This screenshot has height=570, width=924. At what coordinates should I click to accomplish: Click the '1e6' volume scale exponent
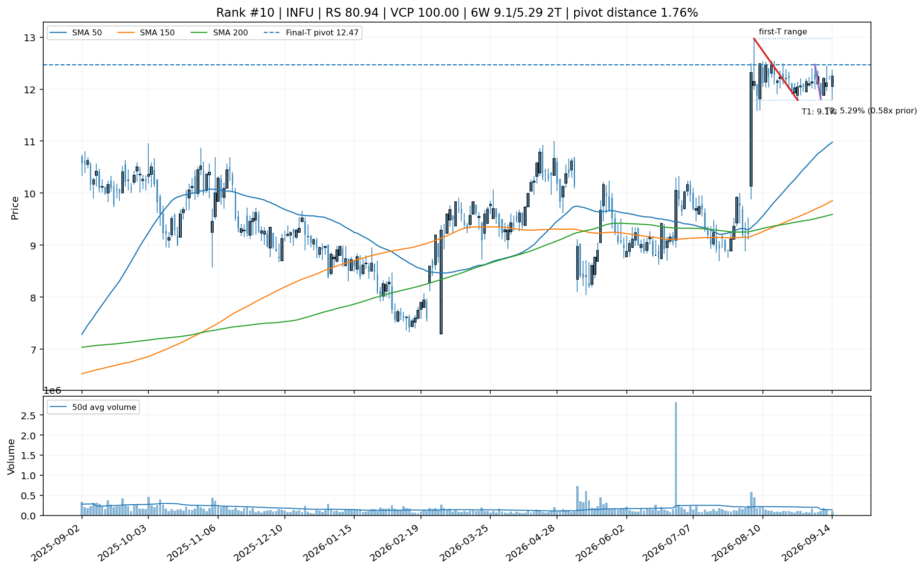pos(53,391)
